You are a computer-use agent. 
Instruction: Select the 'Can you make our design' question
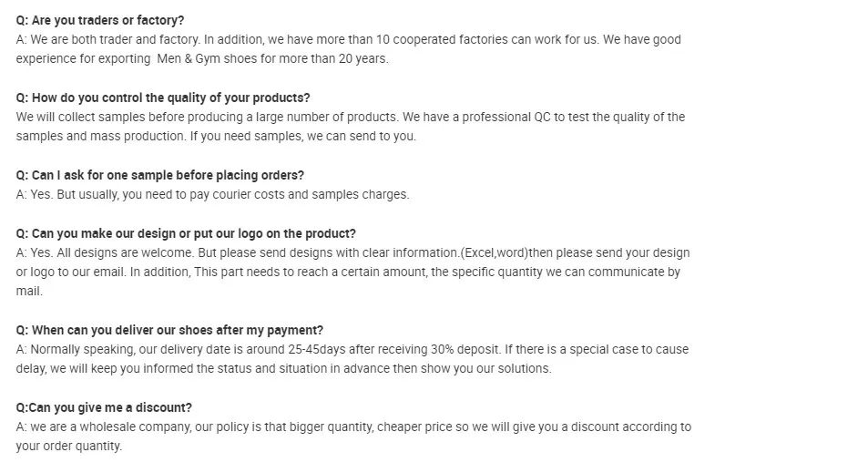coord(186,233)
